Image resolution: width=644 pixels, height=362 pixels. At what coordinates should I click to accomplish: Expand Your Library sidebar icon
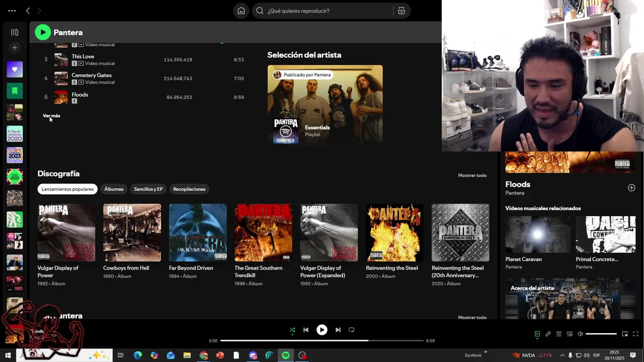[15, 32]
